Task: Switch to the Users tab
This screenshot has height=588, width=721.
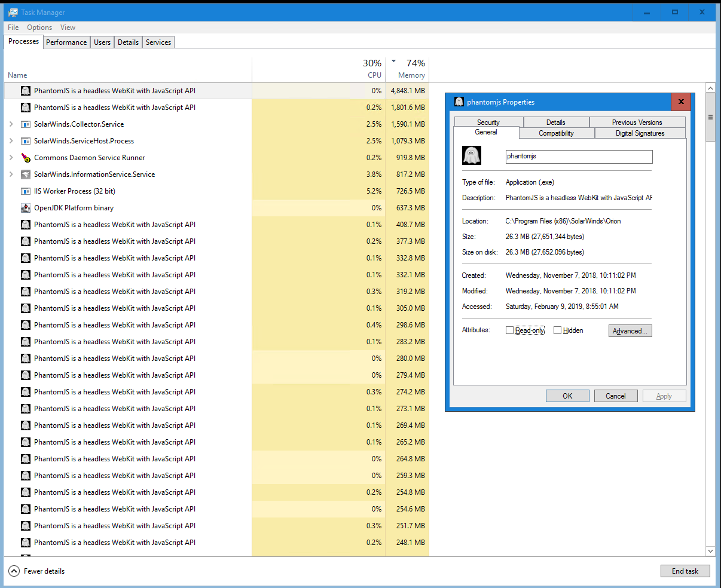Action: [102, 42]
